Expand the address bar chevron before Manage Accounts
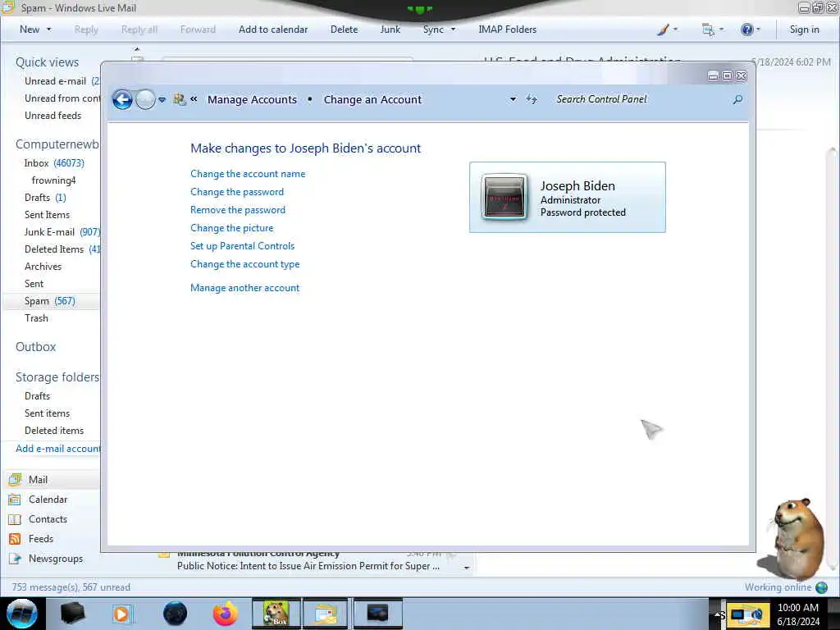This screenshot has height=630, width=840. point(194,99)
